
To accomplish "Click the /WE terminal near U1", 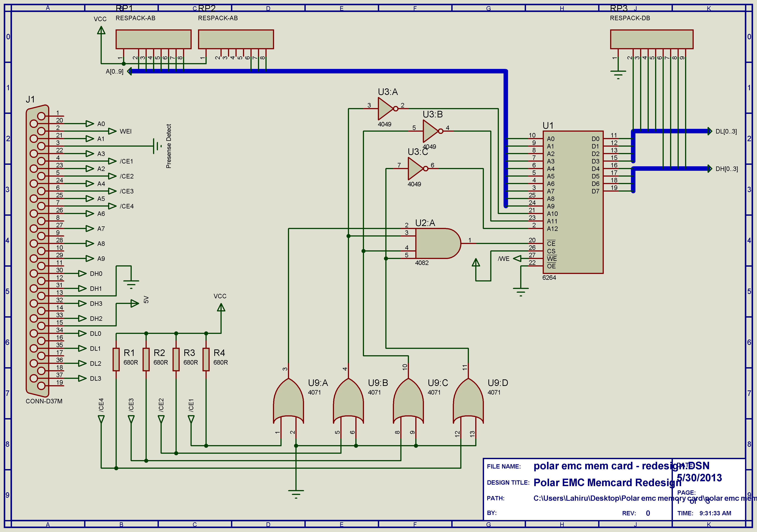I will coord(517,258).
